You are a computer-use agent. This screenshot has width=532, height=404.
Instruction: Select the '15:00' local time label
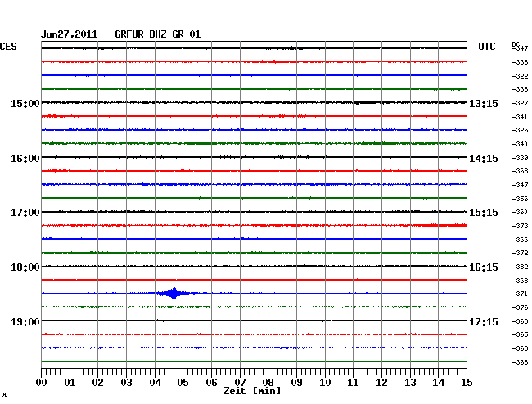(25, 103)
